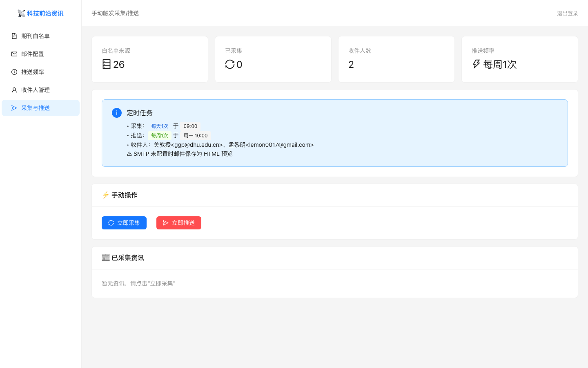The width and height of the screenshot is (588, 368).
Task: Click the 手动触发采集/推送 page header
Action: pos(115,13)
